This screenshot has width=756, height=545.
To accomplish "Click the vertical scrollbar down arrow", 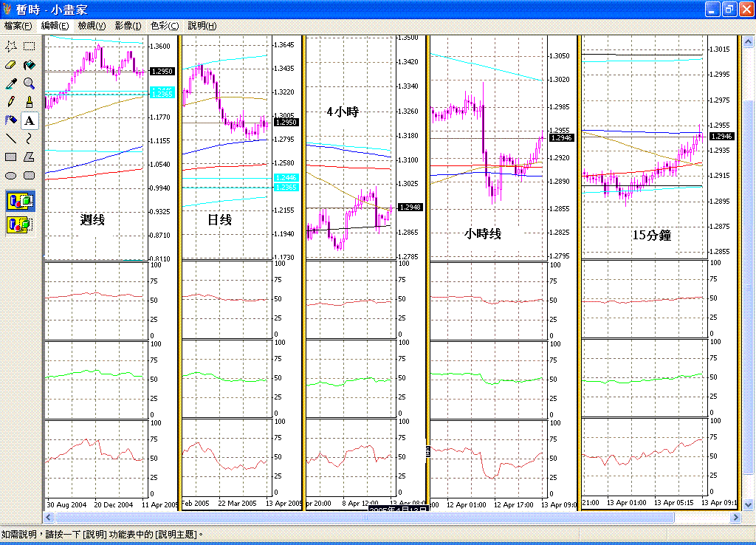I will [x=749, y=505].
